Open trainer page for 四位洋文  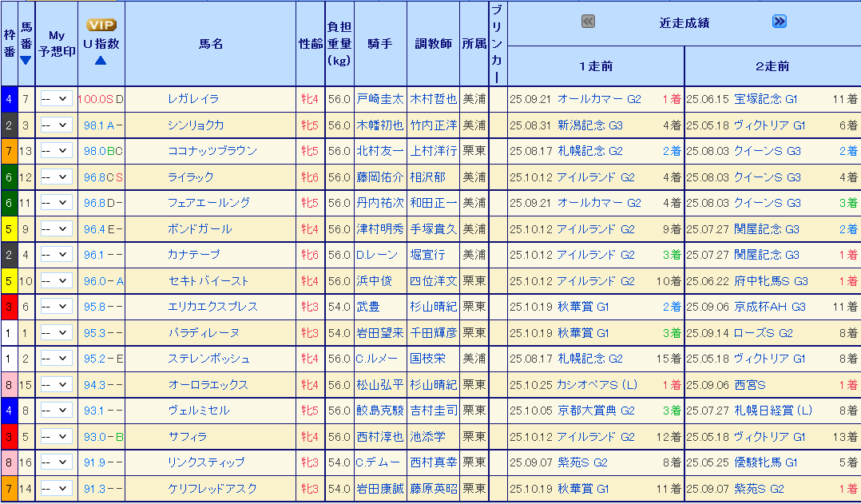(433, 281)
